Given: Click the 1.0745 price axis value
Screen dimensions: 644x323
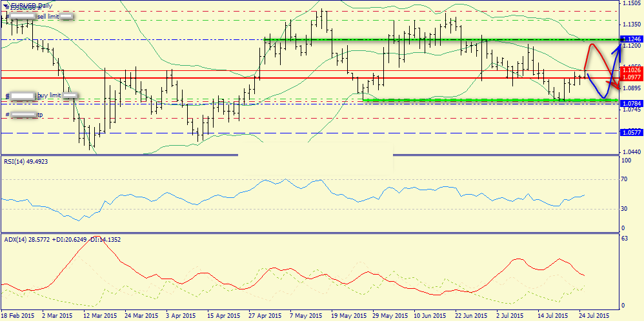Looking at the screenshot, I should coord(632,110).
